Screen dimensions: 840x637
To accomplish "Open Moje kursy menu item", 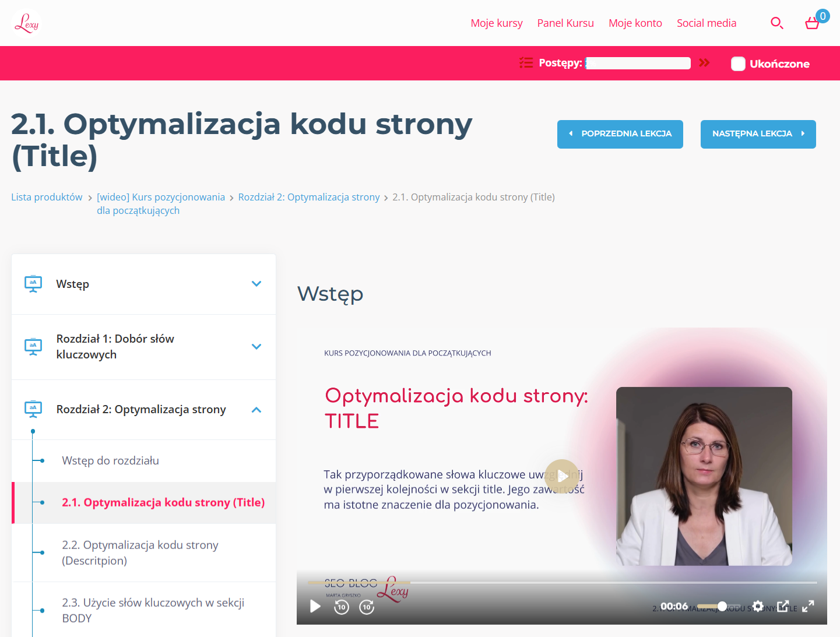I will [x=496, y=23].
